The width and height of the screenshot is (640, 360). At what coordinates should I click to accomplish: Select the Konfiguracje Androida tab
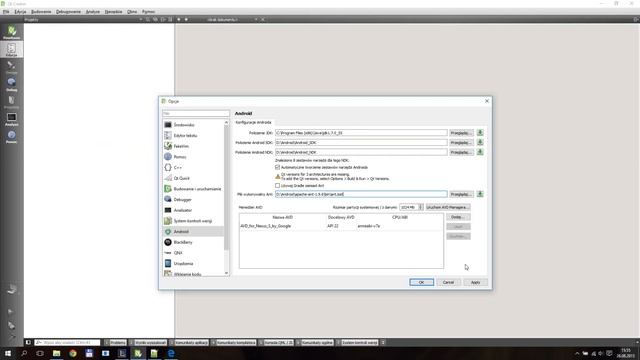coord(253,122)
